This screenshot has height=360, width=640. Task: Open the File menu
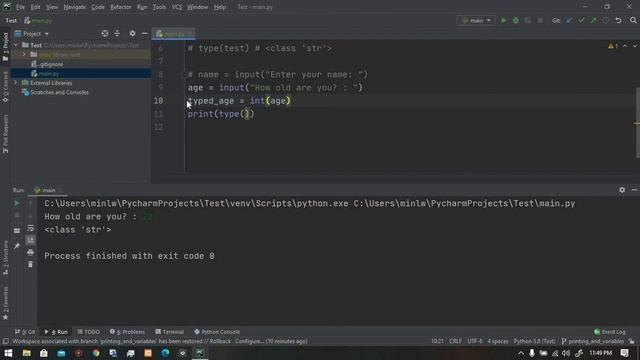pos(20,7)
